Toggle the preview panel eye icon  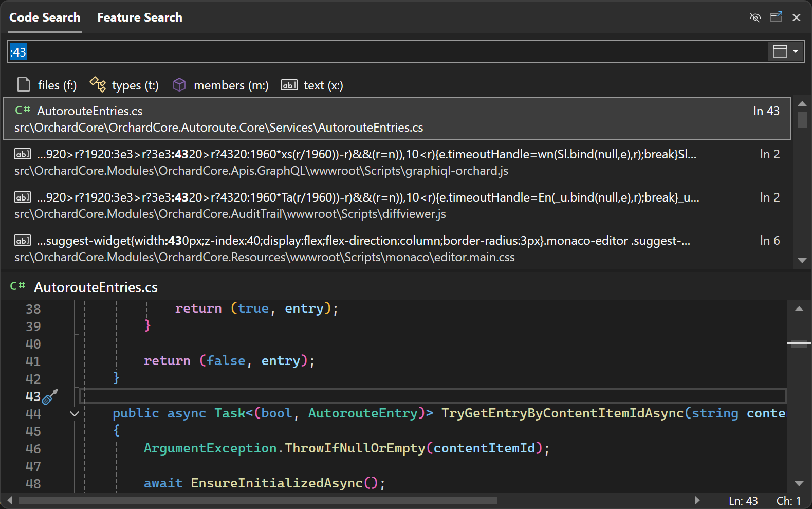[755, 17]
